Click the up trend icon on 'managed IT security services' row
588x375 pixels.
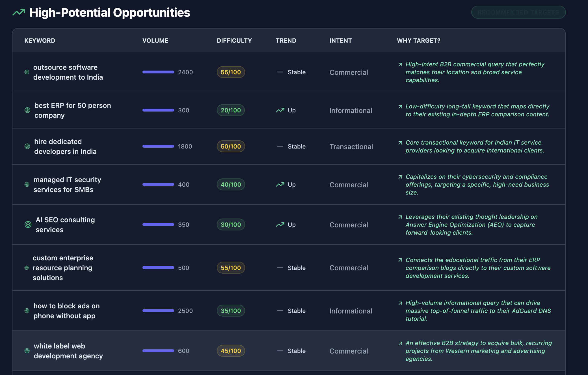pos(280,184)
